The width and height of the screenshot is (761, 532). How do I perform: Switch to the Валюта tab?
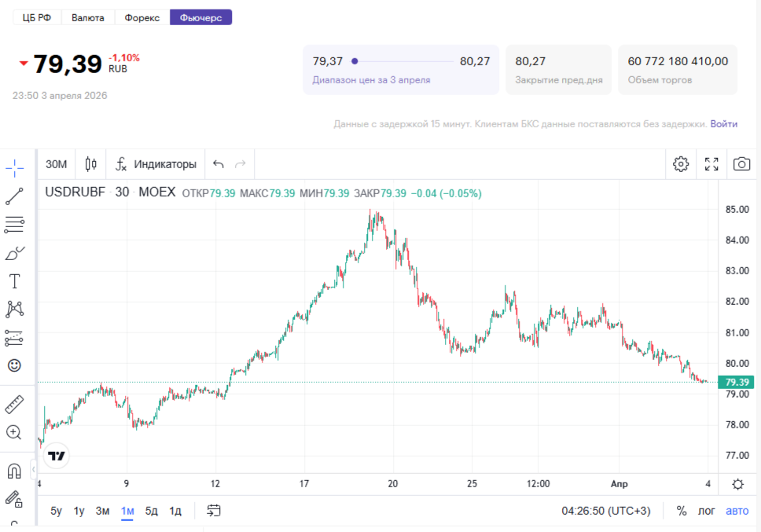tap(87, 17)
